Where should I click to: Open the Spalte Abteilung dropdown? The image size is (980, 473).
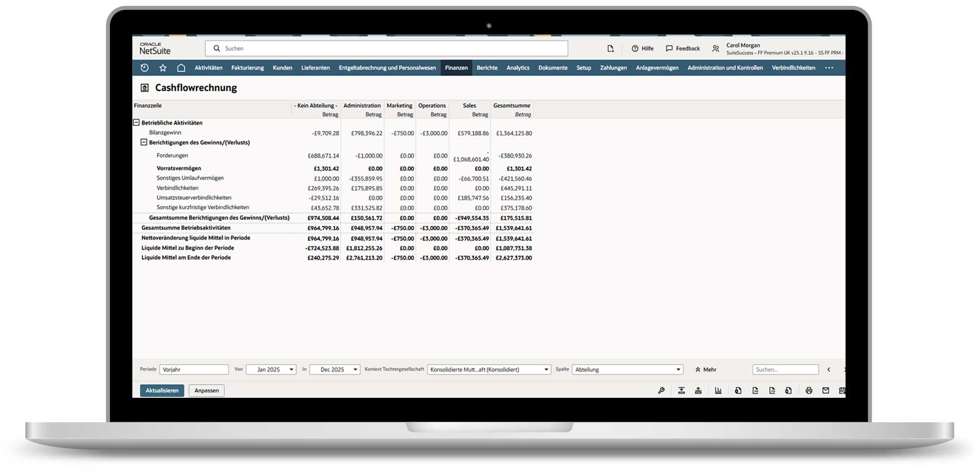coord(628,369)
